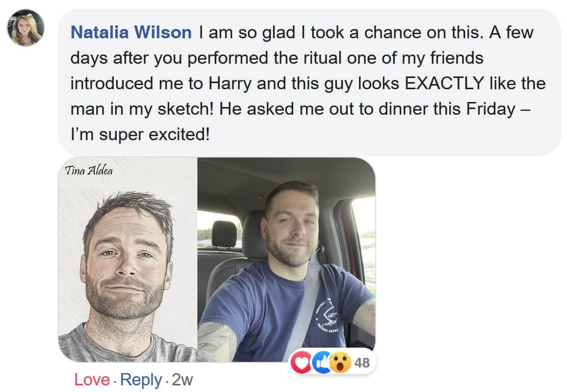
Task: Click the "I'm super excited!" text line
Action: click(x=140, y=136)
